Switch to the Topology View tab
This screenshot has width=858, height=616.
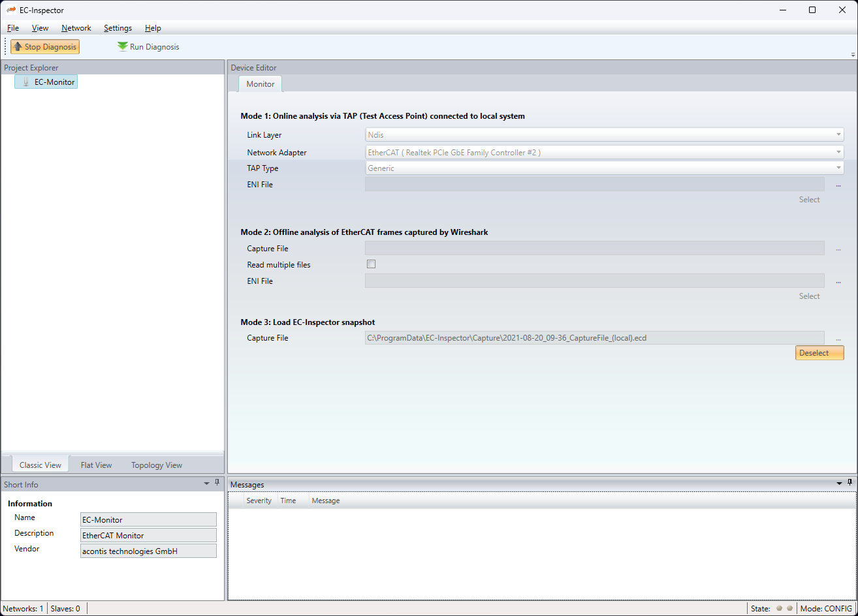(x=157, y=465)
